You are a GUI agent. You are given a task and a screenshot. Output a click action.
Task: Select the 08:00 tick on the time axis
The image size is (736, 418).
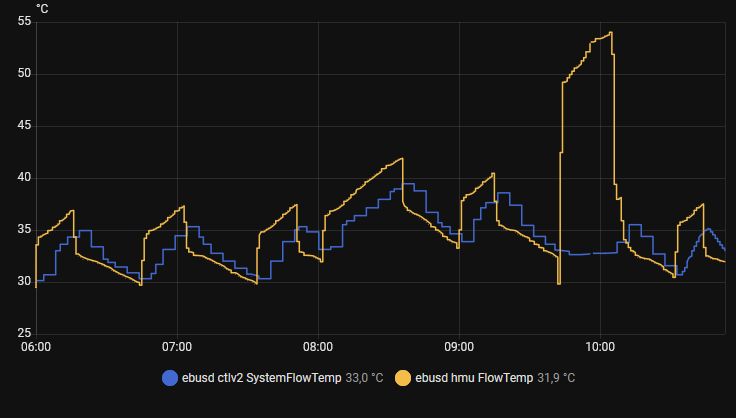tap(318, 348)
